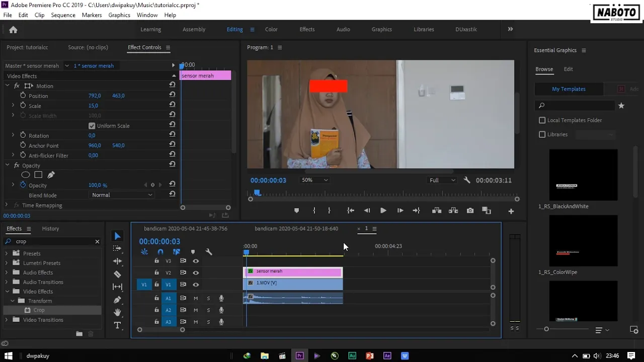Click the Home icon in workspace bar

[x=13, y=30]
